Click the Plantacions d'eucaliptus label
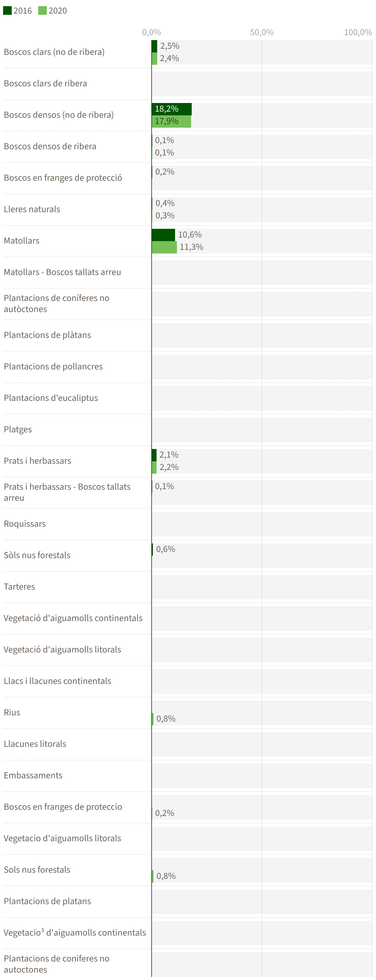This screenshot has height=980, width=376. (51, 398)
